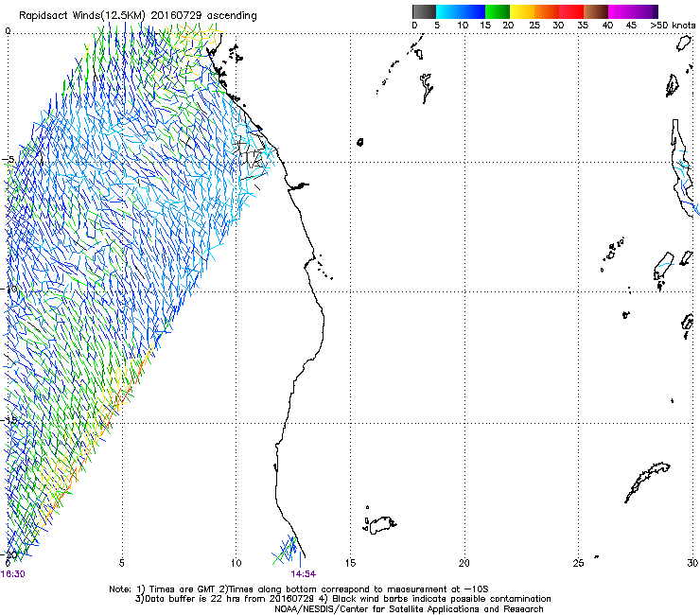Click the purple "16:30" swath time label
Screen dimensions: 700x615
click(x=13, y=574)
